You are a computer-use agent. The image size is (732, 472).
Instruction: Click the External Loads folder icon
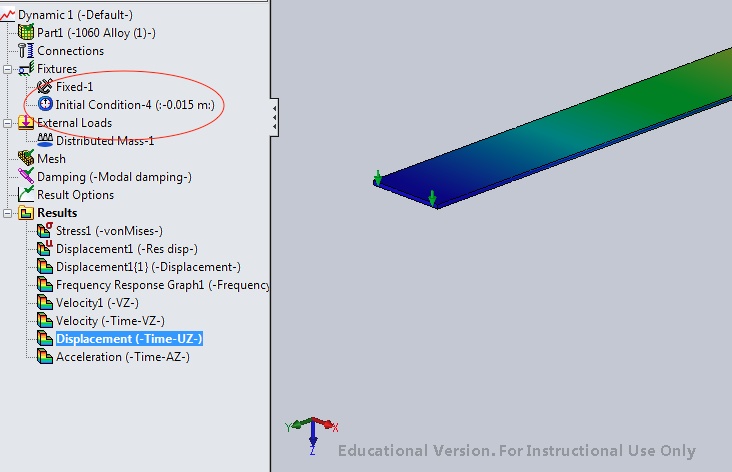pos(26,122)
